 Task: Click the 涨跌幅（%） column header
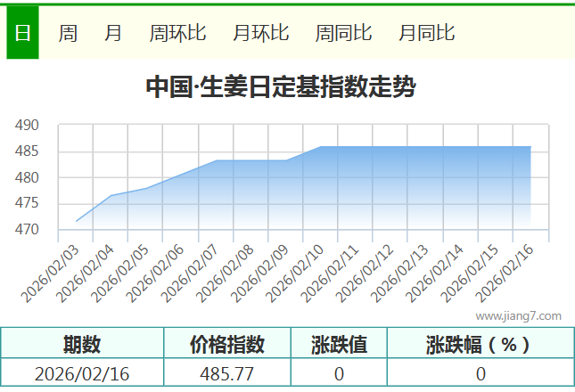(480, 344)
